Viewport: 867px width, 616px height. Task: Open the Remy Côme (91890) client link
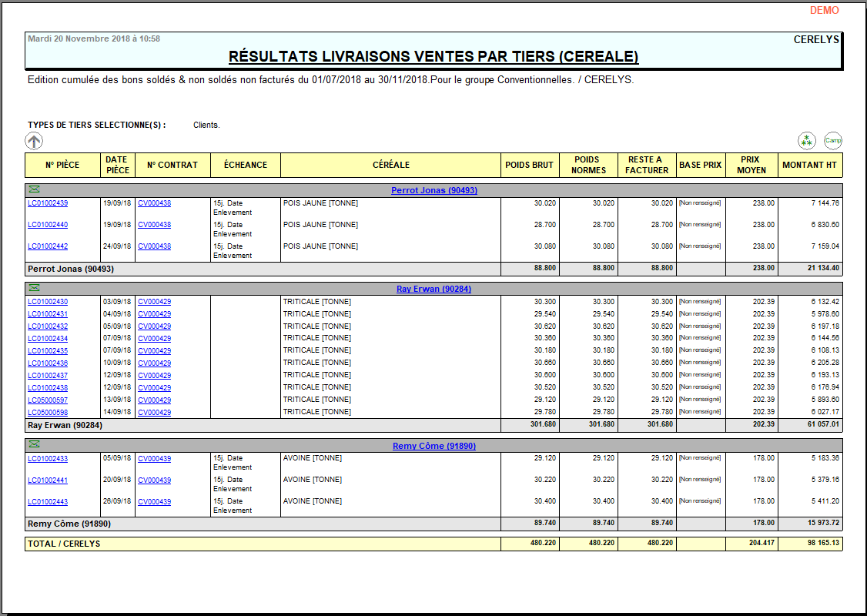pyautogui.click(x=433, y=446)
